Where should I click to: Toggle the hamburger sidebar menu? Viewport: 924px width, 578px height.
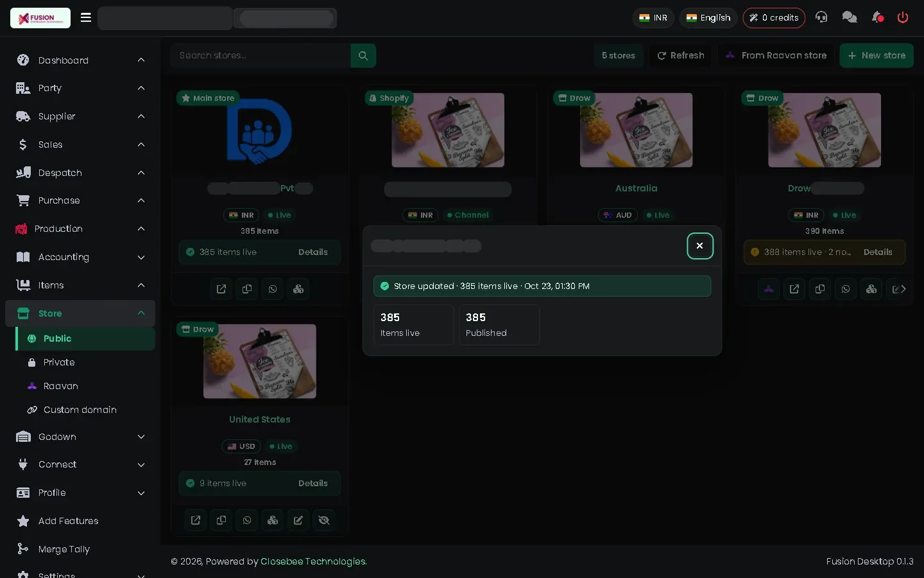pyautogui.click(x=86, y=17)
